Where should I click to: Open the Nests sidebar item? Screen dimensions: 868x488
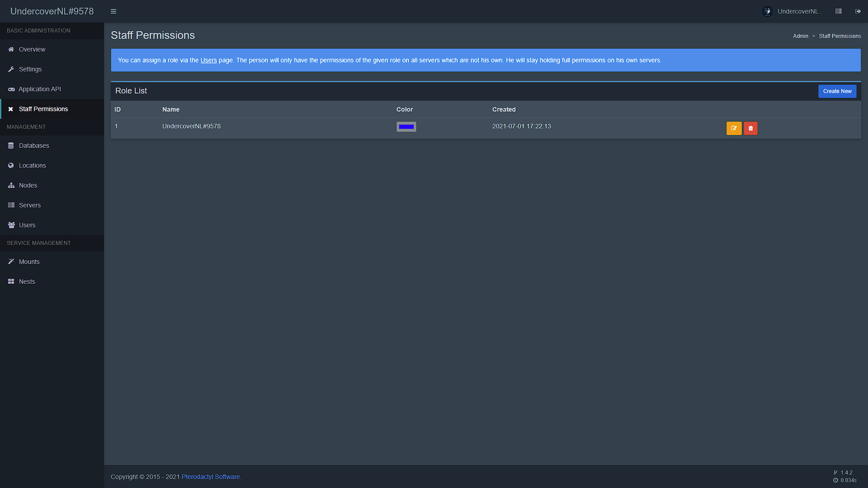coord(27,282)
